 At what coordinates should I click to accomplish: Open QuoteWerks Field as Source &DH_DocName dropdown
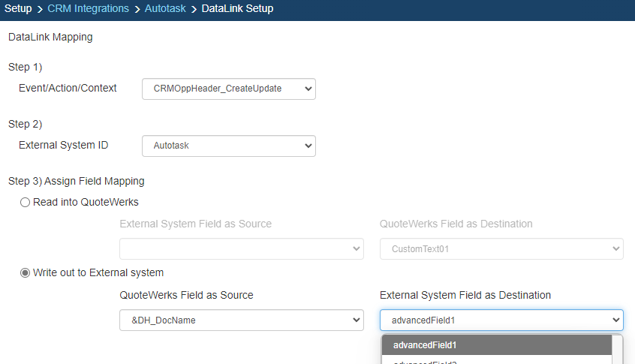[242, 320]
